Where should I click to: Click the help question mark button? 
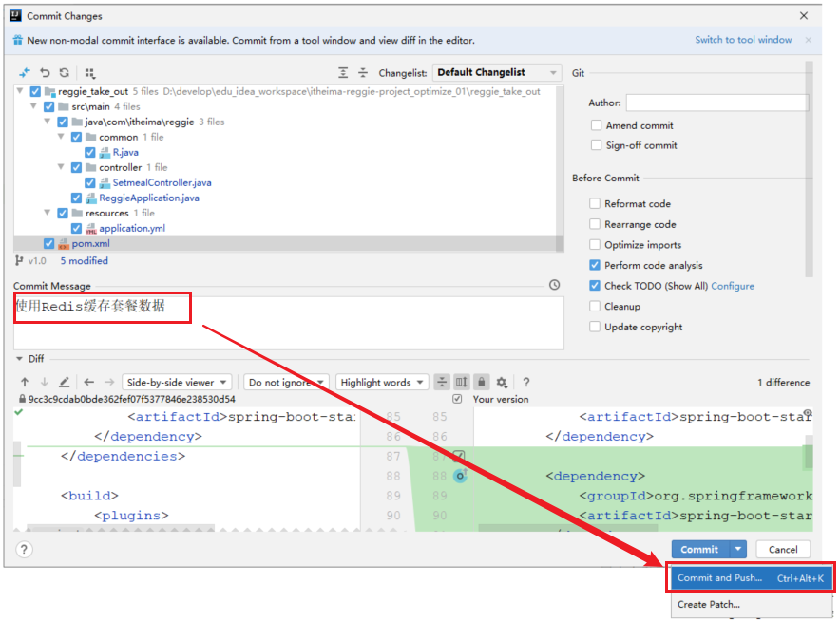point(25,549)
